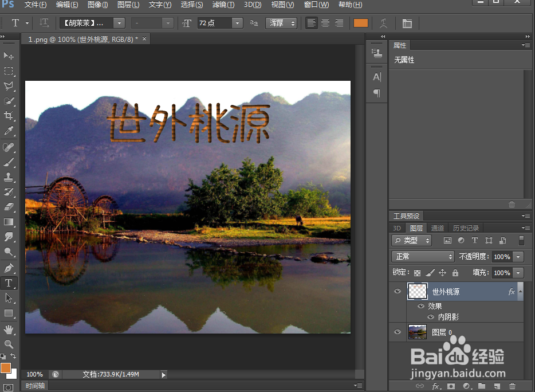Image resolution: width=535 pixels, height=392 pixels.
Task: Open the layer filter 类型 dropdown
Action: tap(411, 240)
